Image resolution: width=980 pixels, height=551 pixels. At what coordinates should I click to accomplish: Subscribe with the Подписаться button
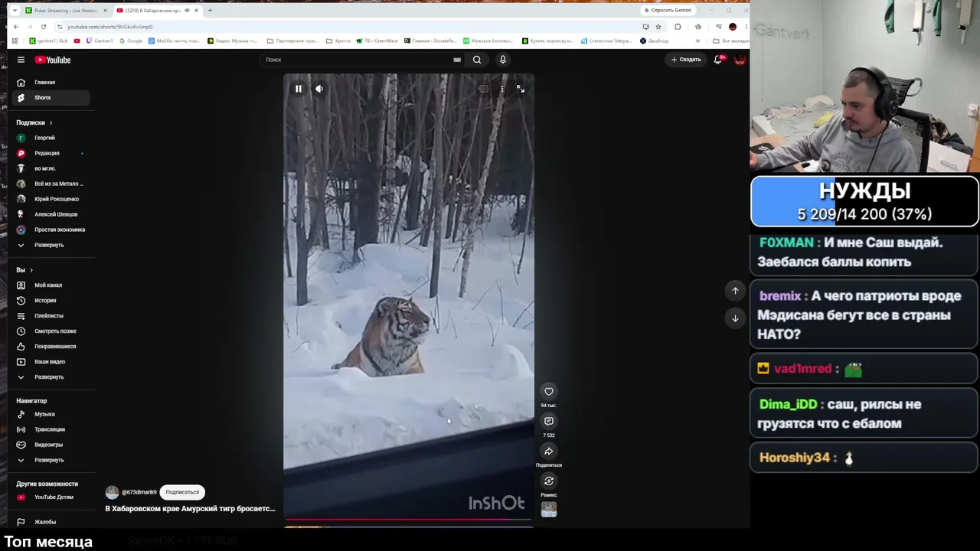pos(182,492)
